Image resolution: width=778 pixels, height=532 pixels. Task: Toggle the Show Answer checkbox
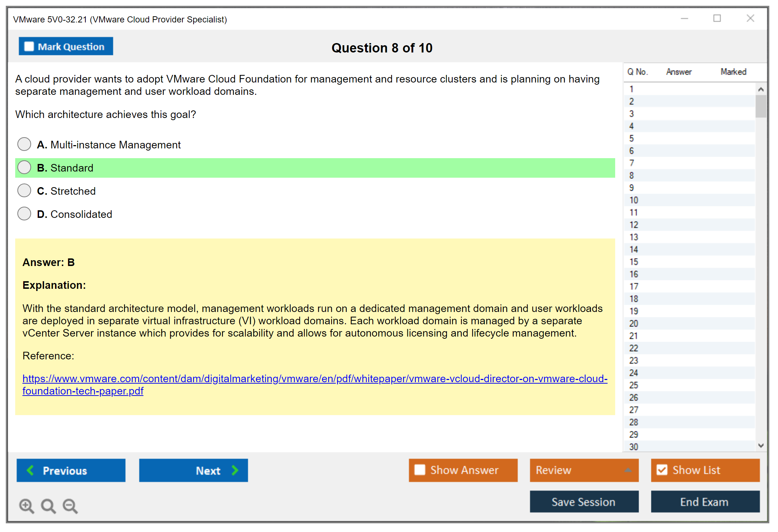(x=420, y=470)
